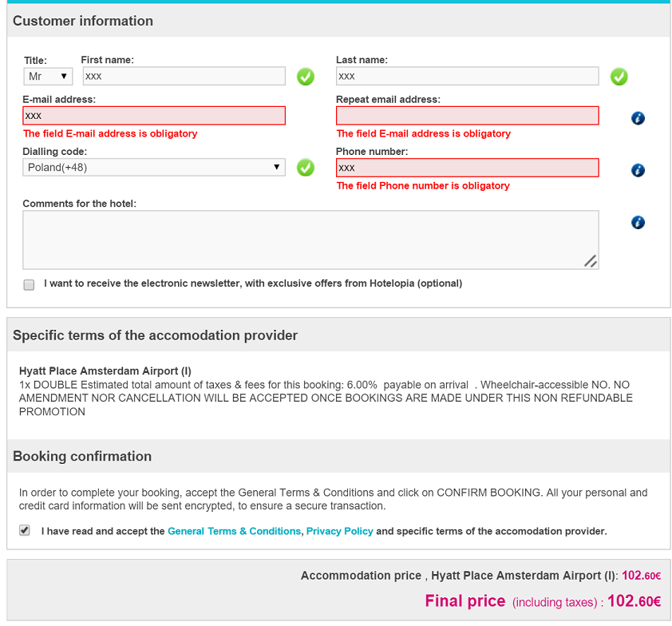Click into the E-mail address field
This screenshot has height=626, width=672.
click(154, 116)
